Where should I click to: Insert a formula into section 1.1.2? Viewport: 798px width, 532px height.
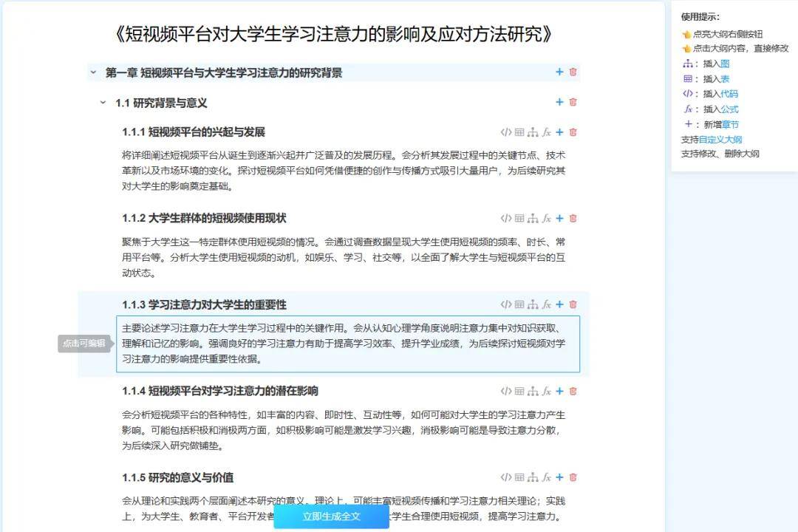tap(547, 218)
